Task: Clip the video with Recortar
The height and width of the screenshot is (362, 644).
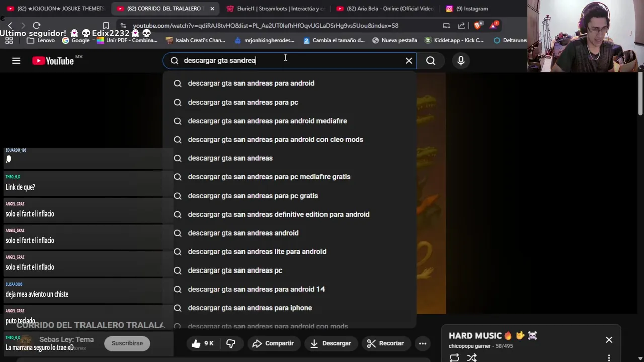Action: [385, 343]
